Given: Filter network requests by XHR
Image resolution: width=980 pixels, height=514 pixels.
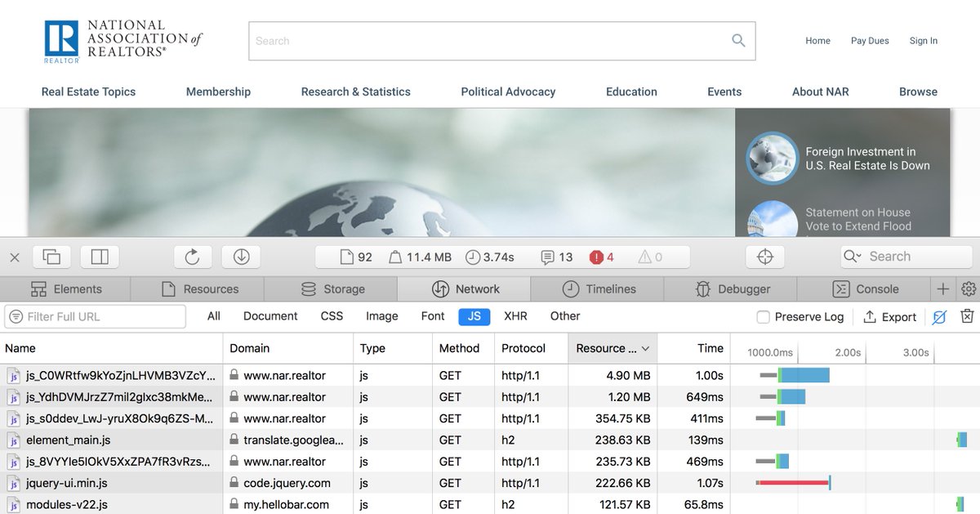Looking at the screenshot, I should 515,316.
